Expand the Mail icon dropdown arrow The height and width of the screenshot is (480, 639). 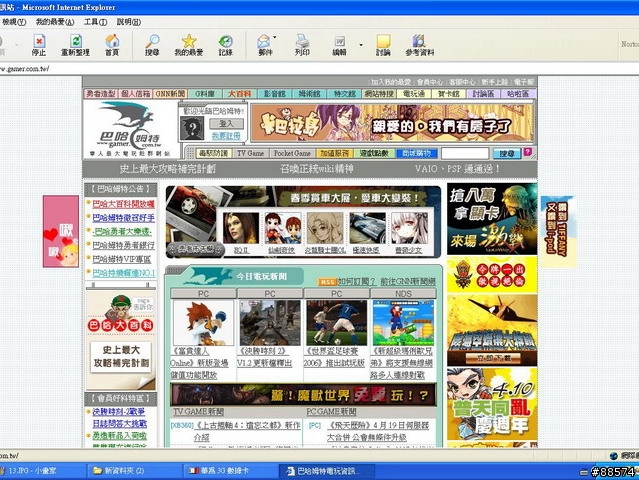coord(275,37)
